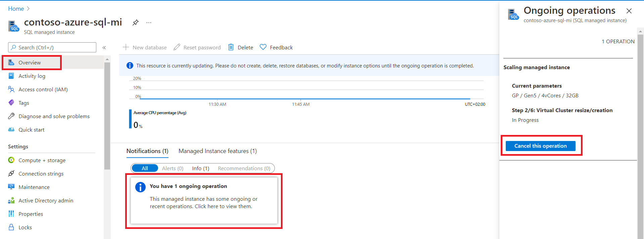Click the Properties sidebar label
The height and width of the screenshot is (239, 644).
pos(31,214)
